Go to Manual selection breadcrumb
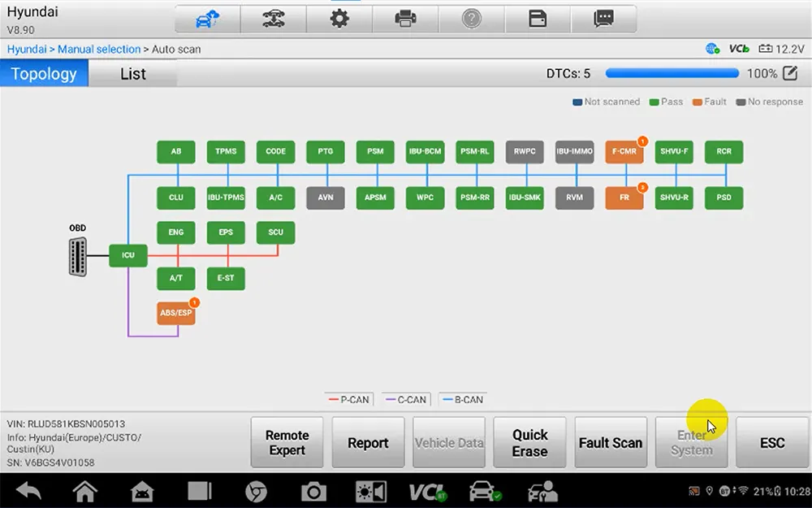This screenshot has height=508, width=812. pyautogui.click(x=99, y=50)
